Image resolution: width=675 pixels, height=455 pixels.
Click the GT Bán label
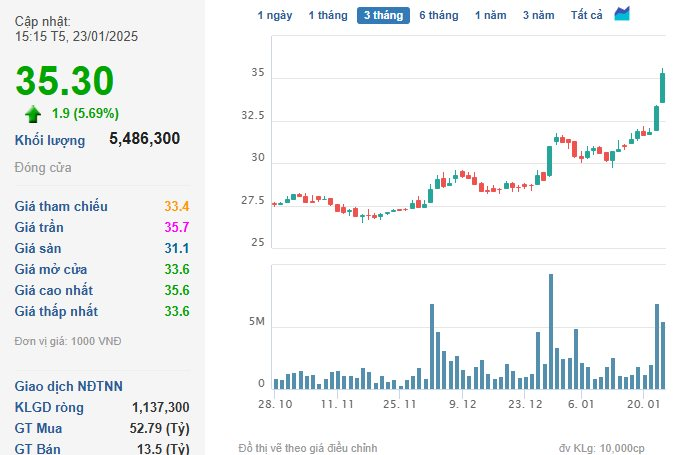click(37, 449)
